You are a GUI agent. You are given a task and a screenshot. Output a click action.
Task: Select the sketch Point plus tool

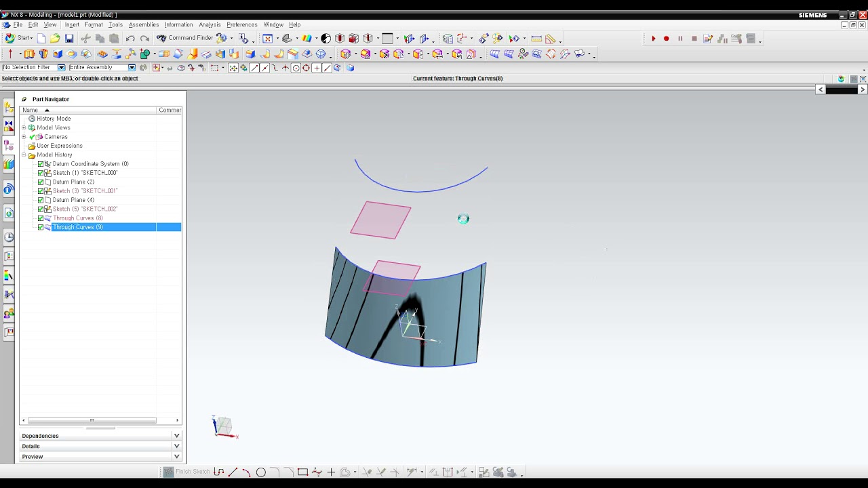tap(331, 472)
